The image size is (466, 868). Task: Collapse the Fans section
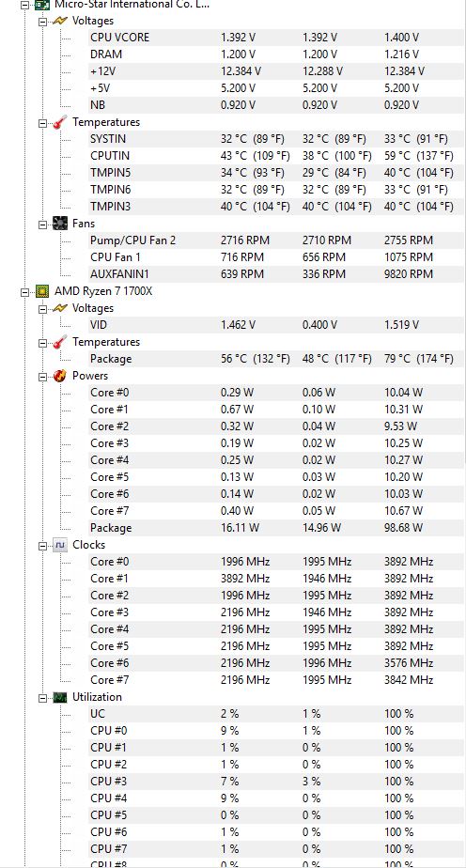[x=42, y=225]
